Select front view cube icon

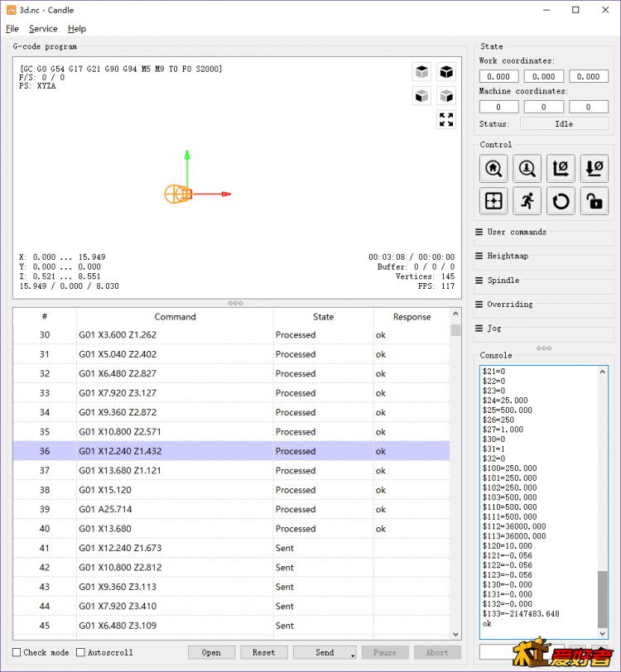point(422,95)
